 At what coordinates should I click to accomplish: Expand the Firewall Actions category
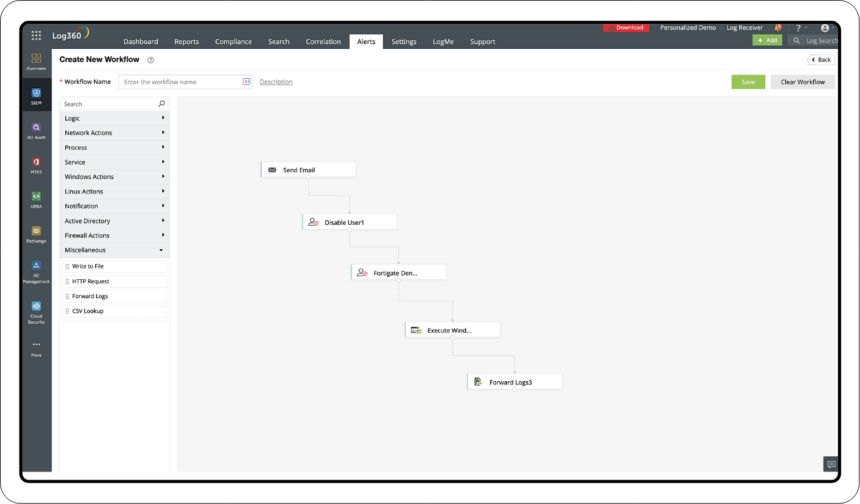115,235
